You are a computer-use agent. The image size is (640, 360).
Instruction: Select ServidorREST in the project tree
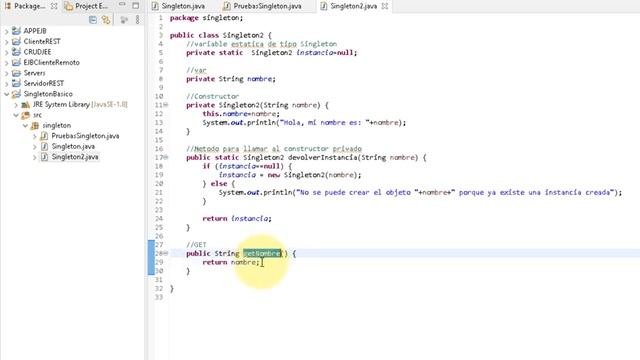point(44,84)
